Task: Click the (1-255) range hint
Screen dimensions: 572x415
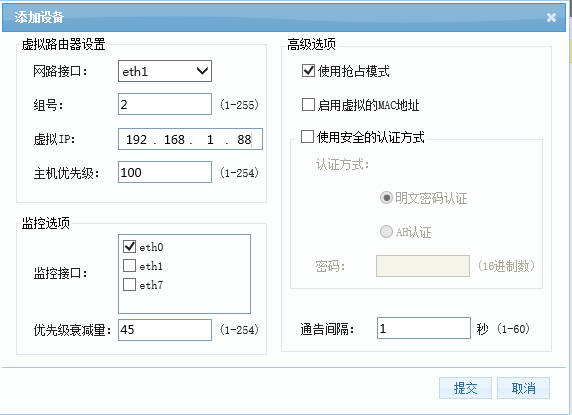Action: 239,105
